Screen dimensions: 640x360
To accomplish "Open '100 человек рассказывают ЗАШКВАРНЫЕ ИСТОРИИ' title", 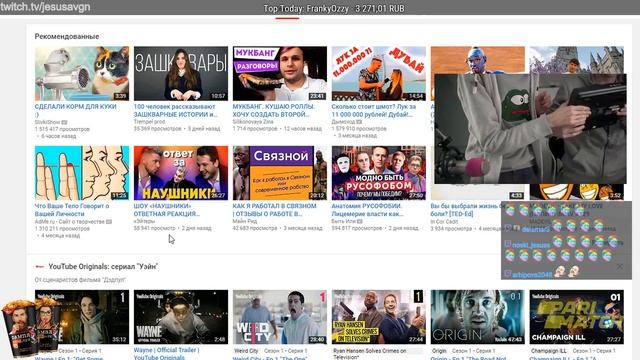I will (176, 110).
